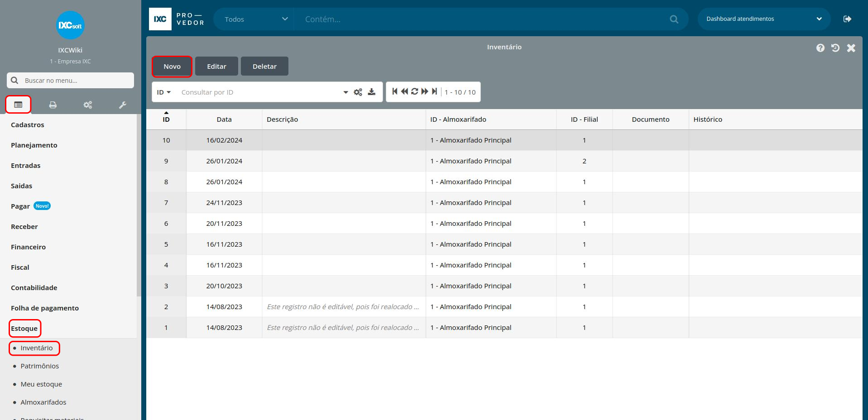The image size is (868, 420).
Task: Select record ID 2 non-editable description
Action: (x=343, y=307)
